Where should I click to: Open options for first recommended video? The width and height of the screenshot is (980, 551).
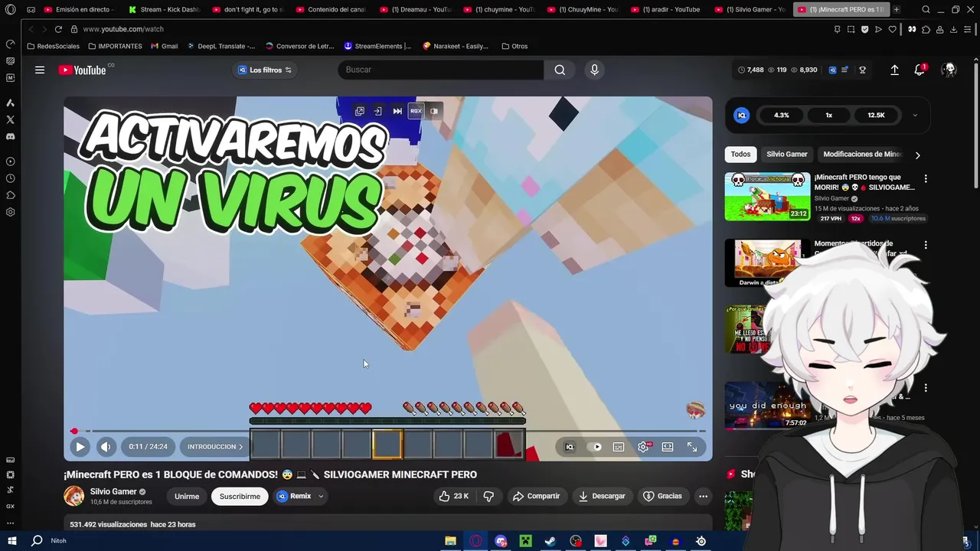(x=926, y=178)
